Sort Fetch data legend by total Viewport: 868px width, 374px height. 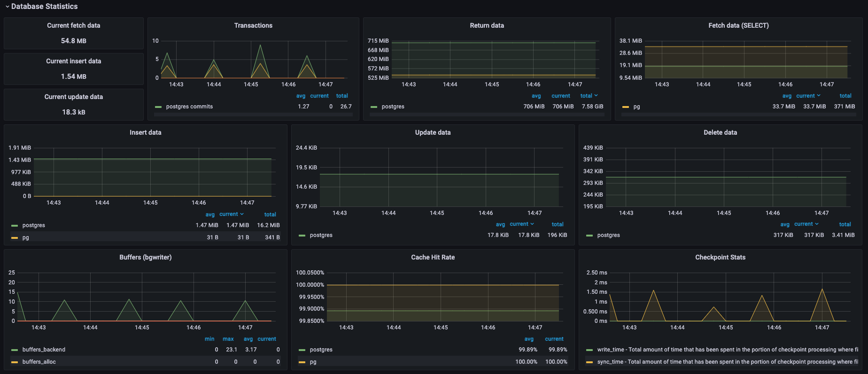click(845, 96)
